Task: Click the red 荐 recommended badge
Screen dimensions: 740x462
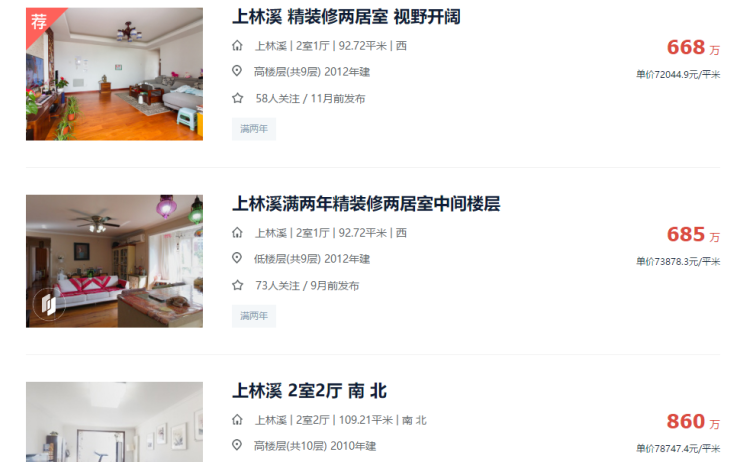Action: click(40, 21)
